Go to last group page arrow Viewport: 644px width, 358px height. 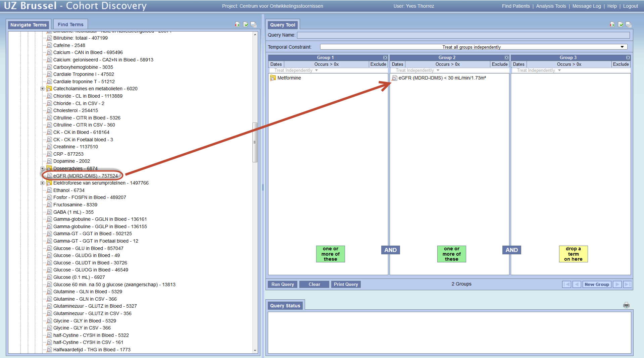pyautogui.click(x=627, y=285)
